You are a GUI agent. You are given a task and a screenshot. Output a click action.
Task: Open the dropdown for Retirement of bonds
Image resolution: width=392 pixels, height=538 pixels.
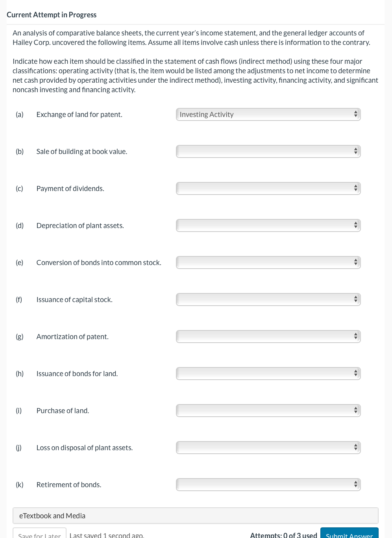[x=268, y=484]
